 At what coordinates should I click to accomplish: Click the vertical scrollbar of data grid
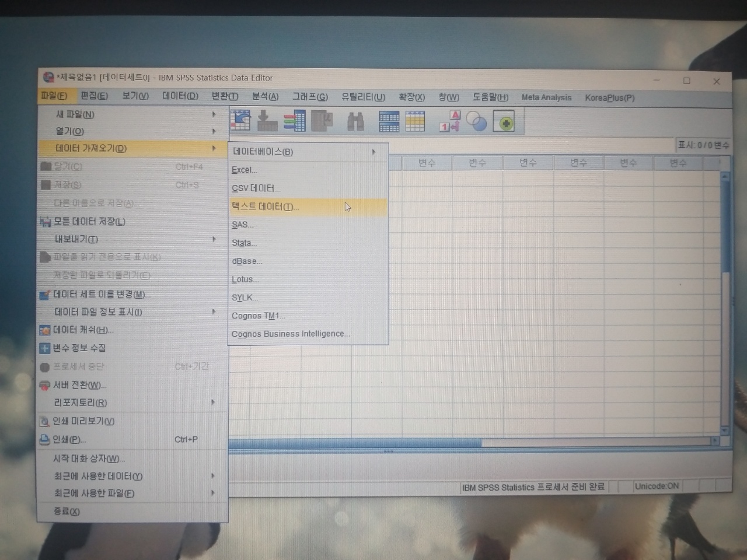tap(725, 303)
